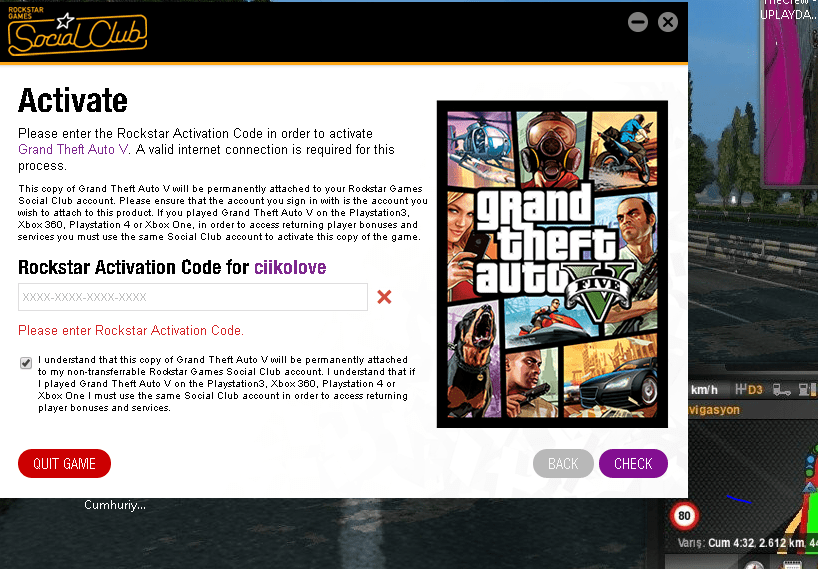Click the Varış arrival time readout
Image resolution: width=818 pixels, height=569 pixels.
(x=747, y=543)
